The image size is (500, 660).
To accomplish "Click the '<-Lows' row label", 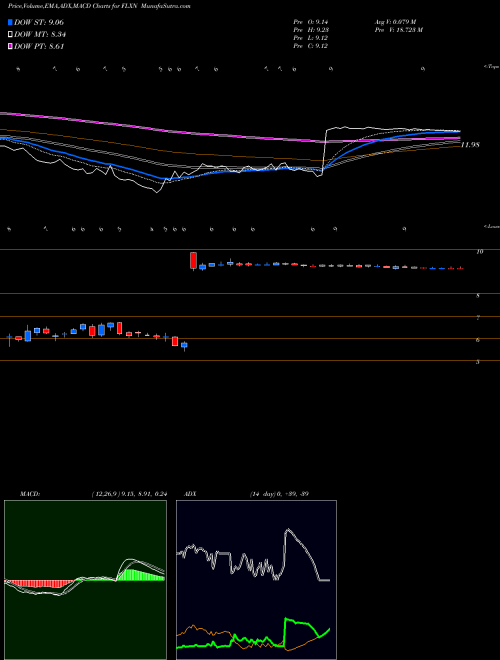I will pos(491,226).
